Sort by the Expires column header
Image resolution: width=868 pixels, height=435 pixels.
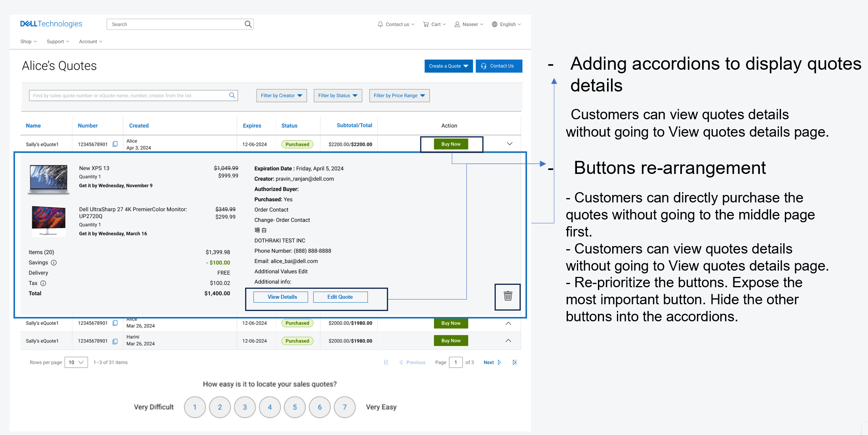252,126
